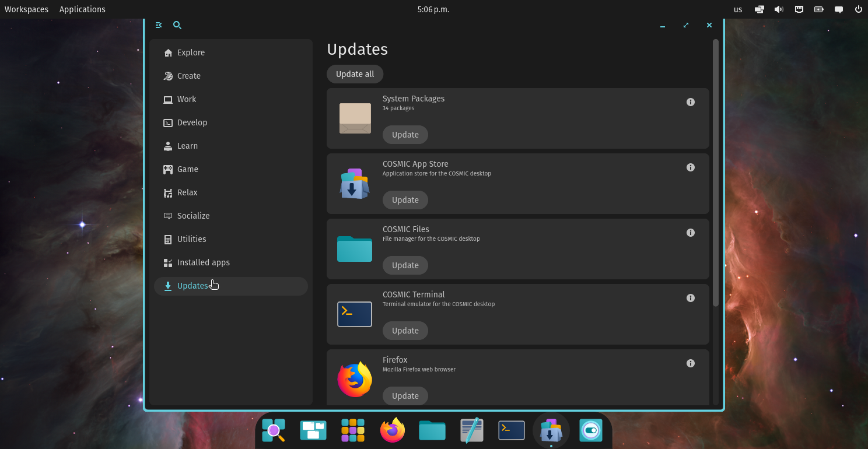Browse the Game category

pyautogui.click(x=231, y=169)
